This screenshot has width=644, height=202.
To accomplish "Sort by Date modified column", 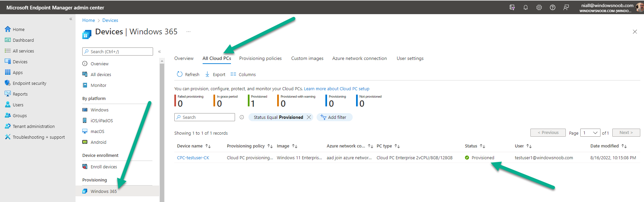I will click(x=609, y=146).
